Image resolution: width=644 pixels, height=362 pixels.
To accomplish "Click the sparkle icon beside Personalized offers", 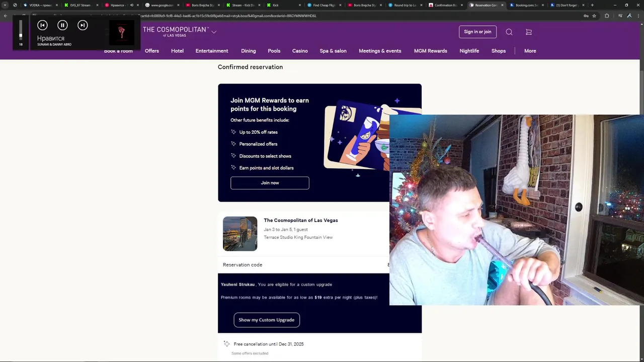I will pos(233,144).
